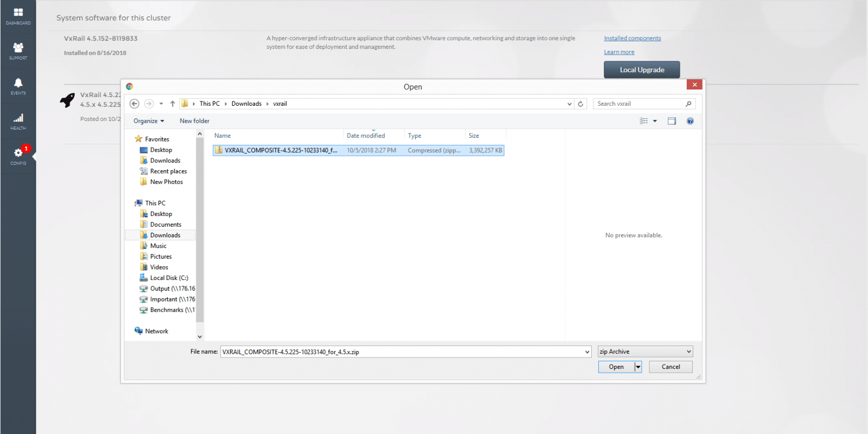The width and height of the screenshot is (868, 434).
Task: Open Recent places in navigation pane
Action: click(163, 171)
